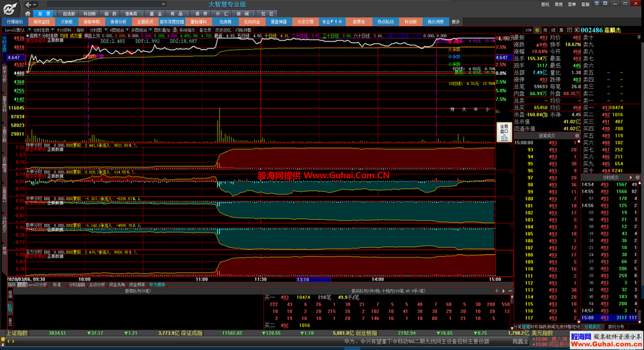The height and width of the screenshot is (350, 644).
Task: Click the 热点轮动 button
Action: (x=385, y=22)
